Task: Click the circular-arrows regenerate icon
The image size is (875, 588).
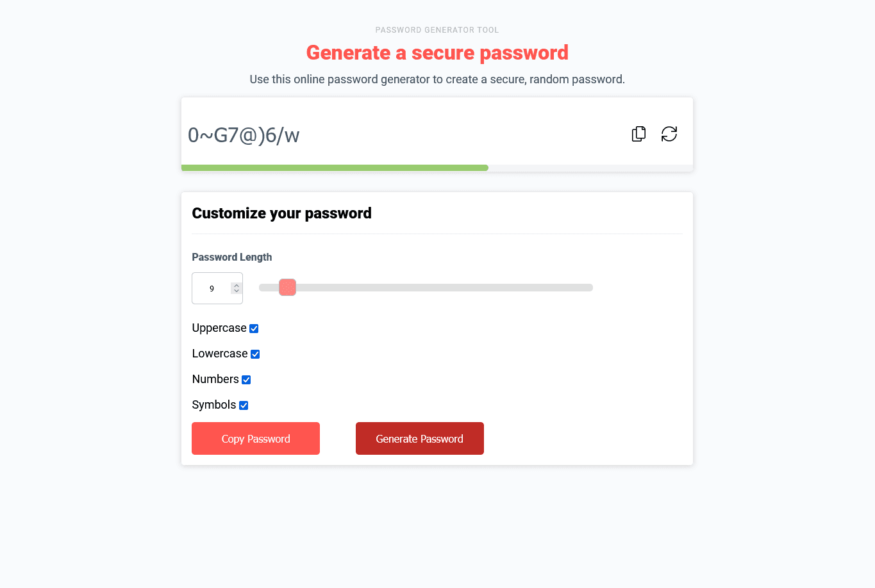Action: coord(669,134)
